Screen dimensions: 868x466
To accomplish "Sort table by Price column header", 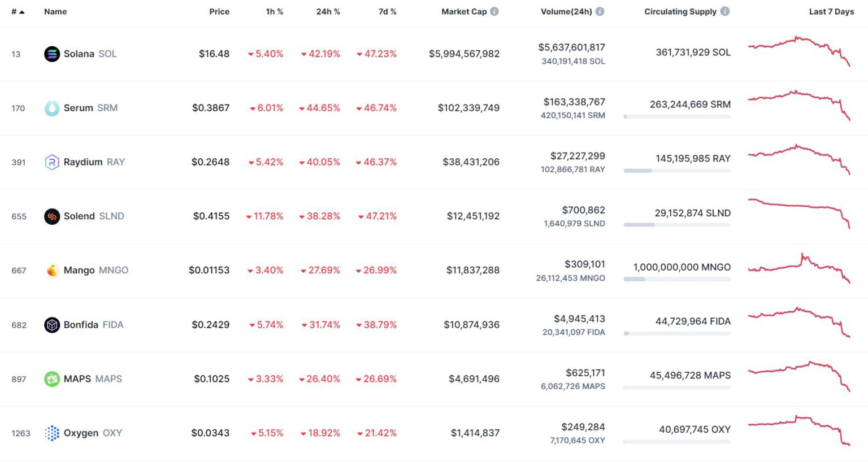I will pyautogui.click(x=219, y=12).
